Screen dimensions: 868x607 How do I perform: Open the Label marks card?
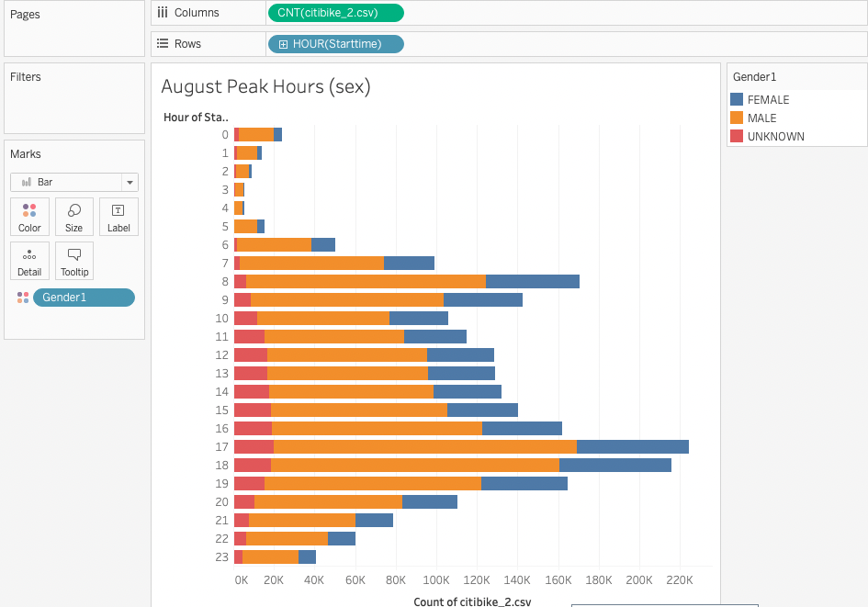coord(118,217)
